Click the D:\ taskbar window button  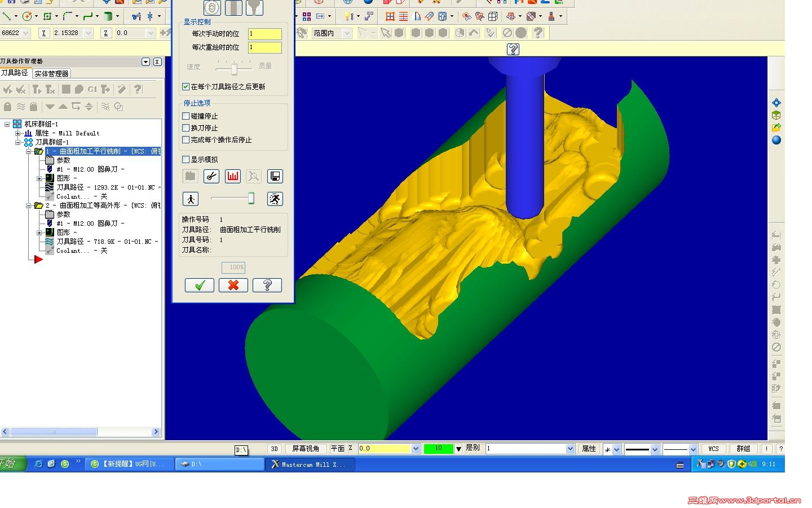click(x=219, y=464)
